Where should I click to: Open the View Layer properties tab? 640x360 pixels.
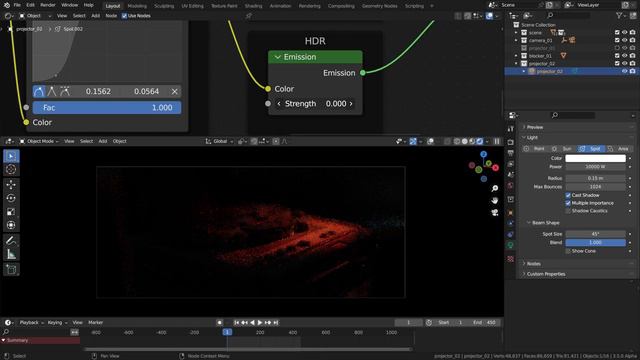(511, 164)
